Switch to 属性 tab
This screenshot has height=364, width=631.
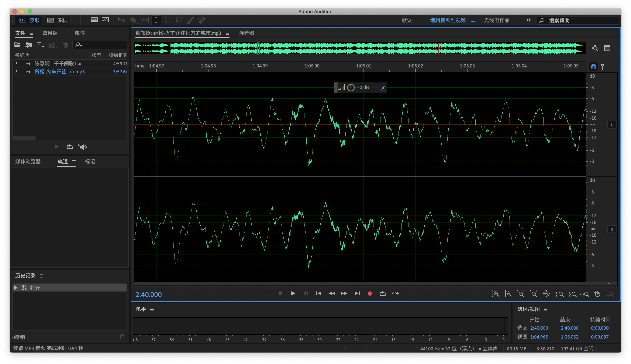(x=80, y=33)
